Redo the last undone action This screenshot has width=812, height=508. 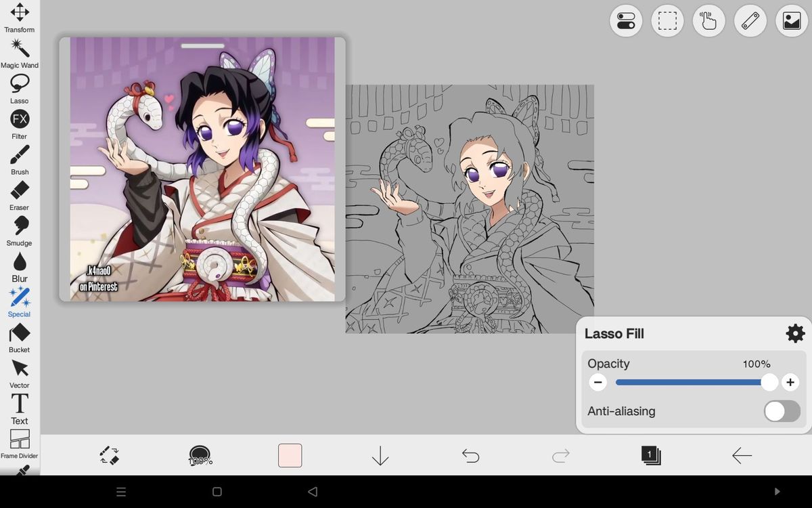pyautogui.click(x=561, y=456)
